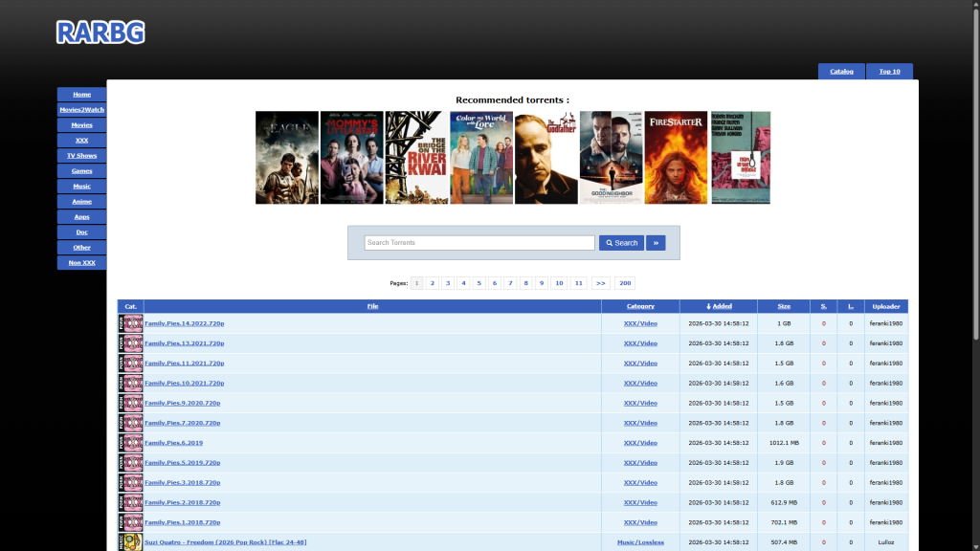Open the Top 10 tab

[889, 72]
